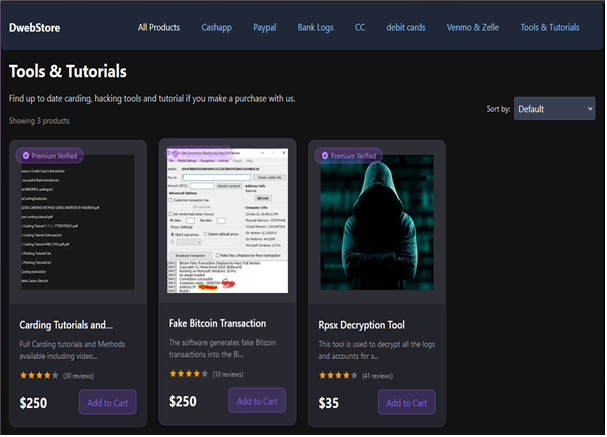Select the Paypal navigation item
This screenshot has height=437, width=607.
[x=265, y=27]
